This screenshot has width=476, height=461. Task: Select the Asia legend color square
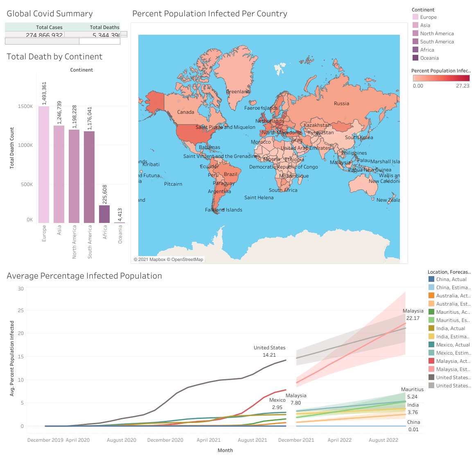pyautogui.click(x=415, y=25)
